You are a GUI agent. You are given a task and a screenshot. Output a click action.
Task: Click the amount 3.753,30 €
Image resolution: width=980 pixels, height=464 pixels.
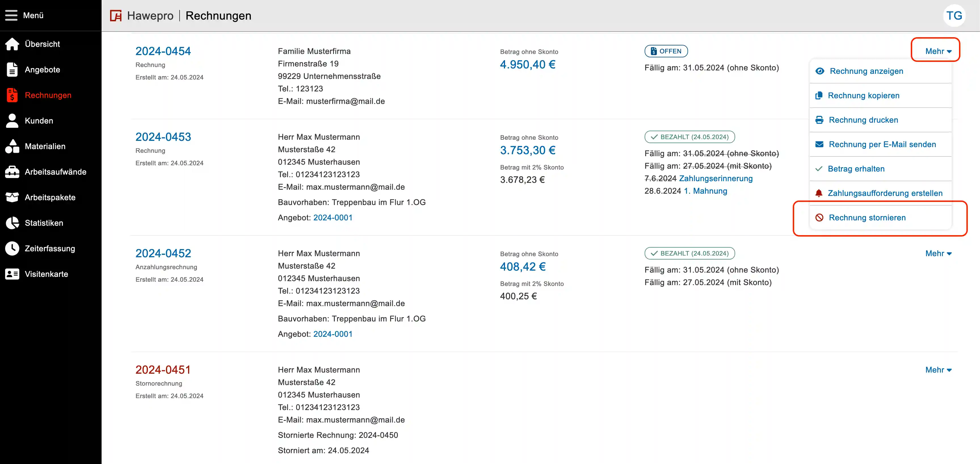pyautogui.click(x=527, y=150)
